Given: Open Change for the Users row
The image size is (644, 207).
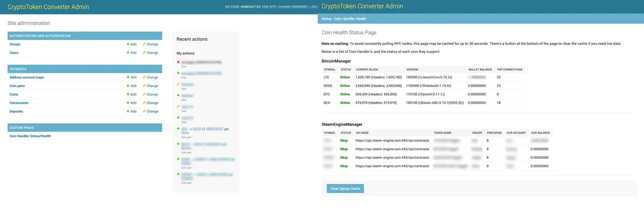Looking at the screenshot, I should 150,52.
